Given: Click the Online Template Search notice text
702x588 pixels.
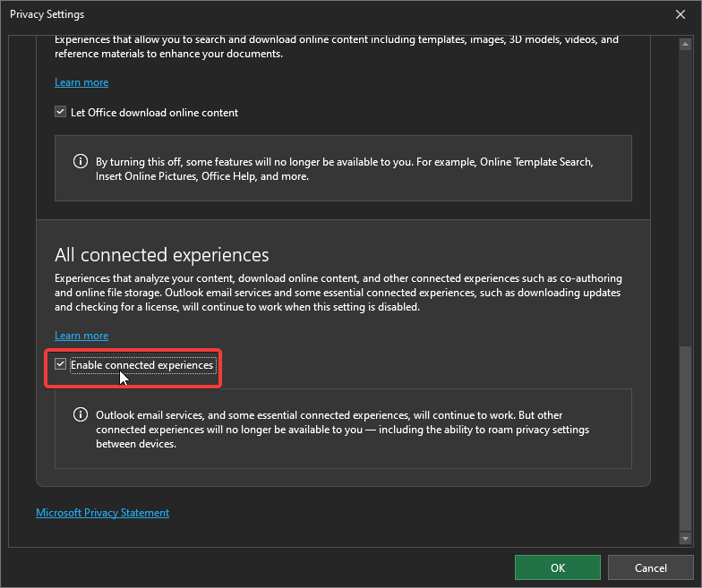Looking at the screenshot, I should (x=345, y=169).
